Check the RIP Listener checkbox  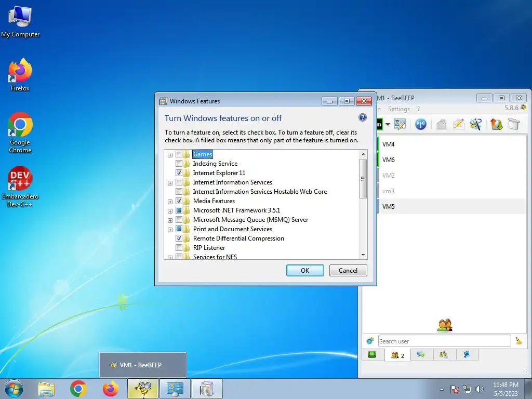point(179,247)
